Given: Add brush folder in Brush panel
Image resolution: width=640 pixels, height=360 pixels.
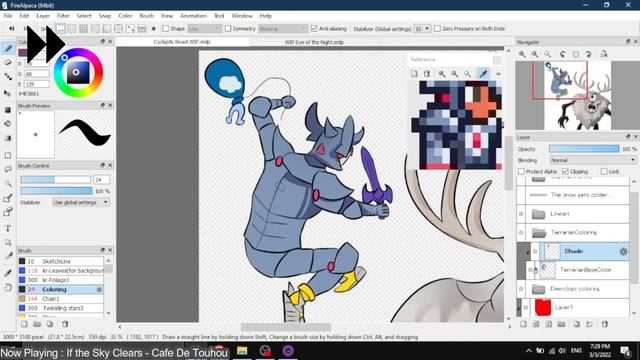Looking at the screenshot, I should (37, 324).
